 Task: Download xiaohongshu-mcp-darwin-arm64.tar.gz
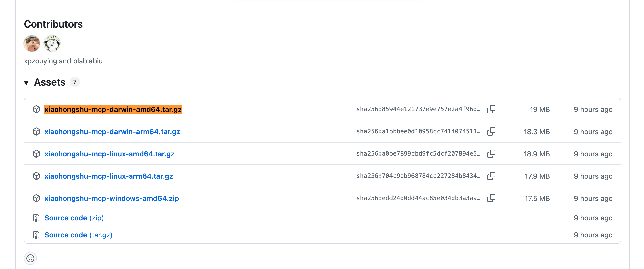pyautogui.click(x=112, y=132)
